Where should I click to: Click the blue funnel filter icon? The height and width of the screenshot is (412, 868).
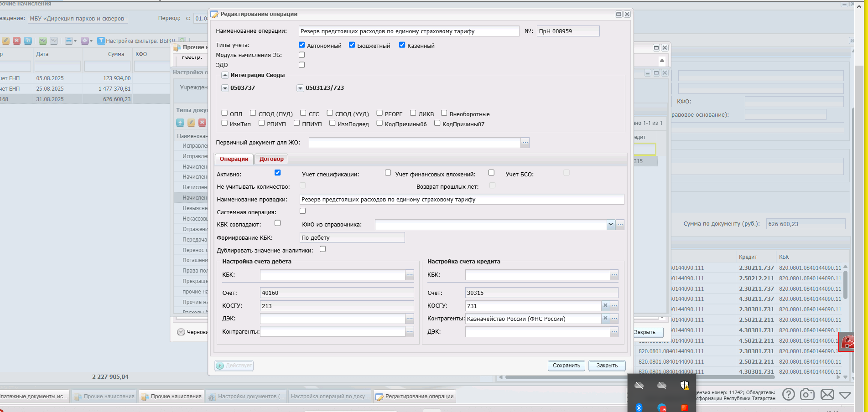point(101,41)
